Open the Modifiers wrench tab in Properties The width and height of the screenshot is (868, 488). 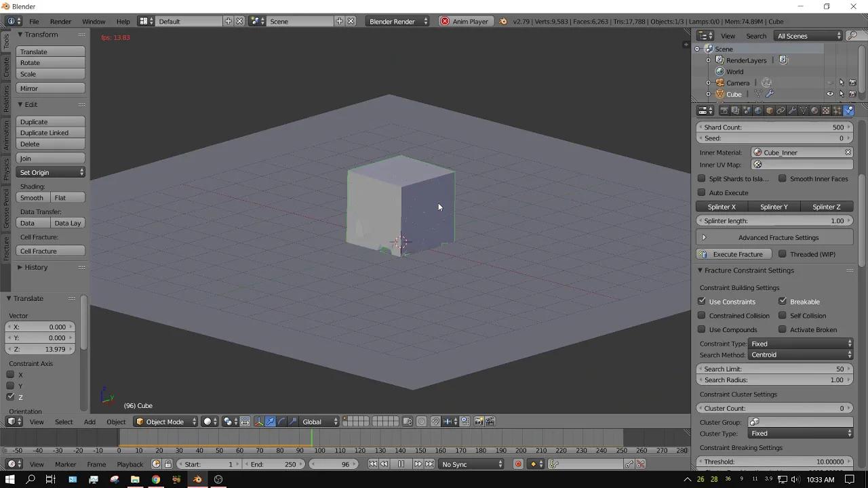click(x=792, y=110)
